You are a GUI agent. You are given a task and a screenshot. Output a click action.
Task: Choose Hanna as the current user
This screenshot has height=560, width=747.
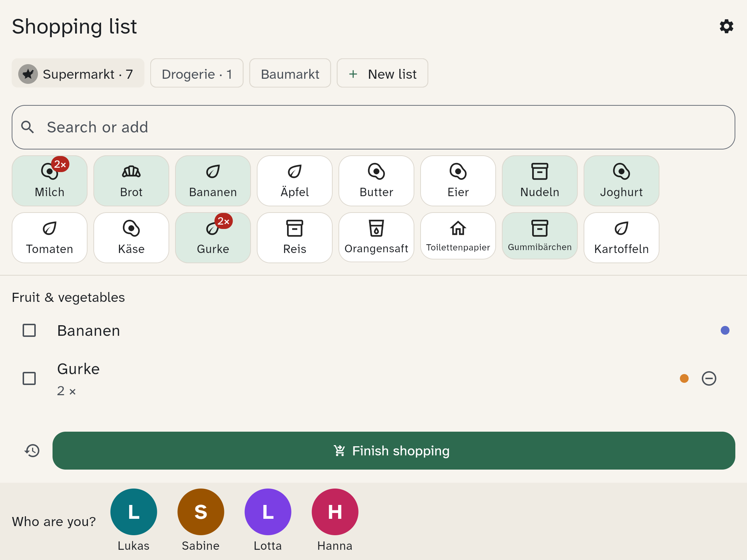(x=335, y=520)
